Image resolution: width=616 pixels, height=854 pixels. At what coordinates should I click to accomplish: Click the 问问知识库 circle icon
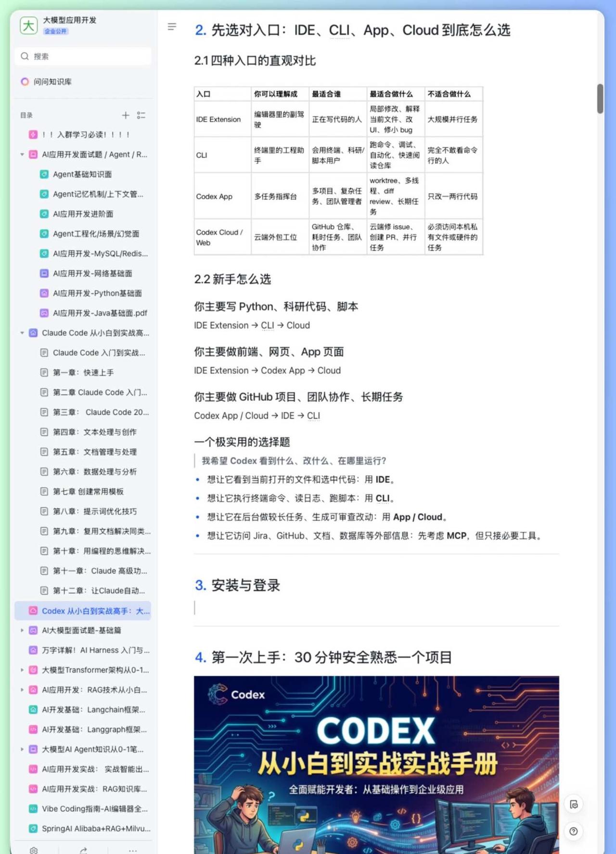click(x=25, y=82)
